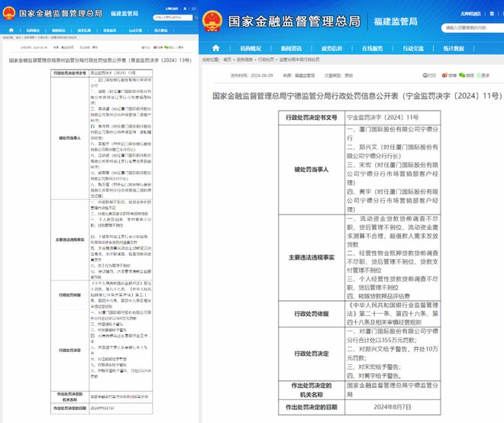Viewport: 504px width, 423px height.
Task: Click the left page's title ending 泉金监罚决字〔2024〕13号
Action: (x=100, y=60)
